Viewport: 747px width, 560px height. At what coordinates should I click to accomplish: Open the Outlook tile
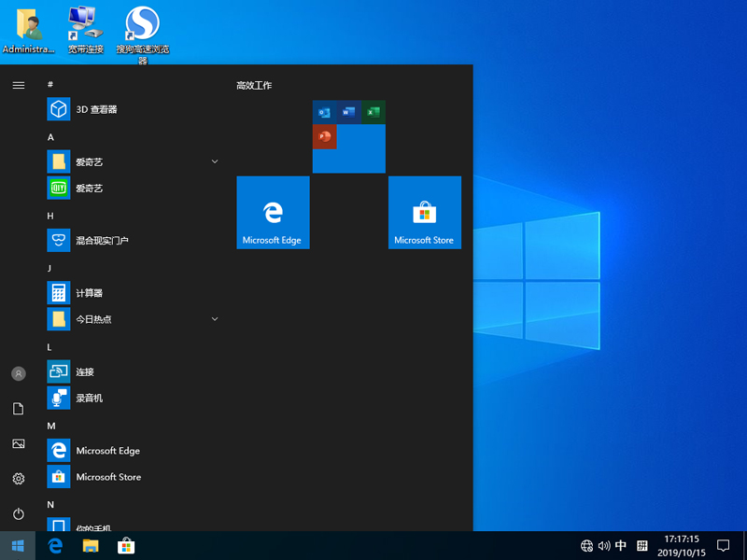click(324, 112)
